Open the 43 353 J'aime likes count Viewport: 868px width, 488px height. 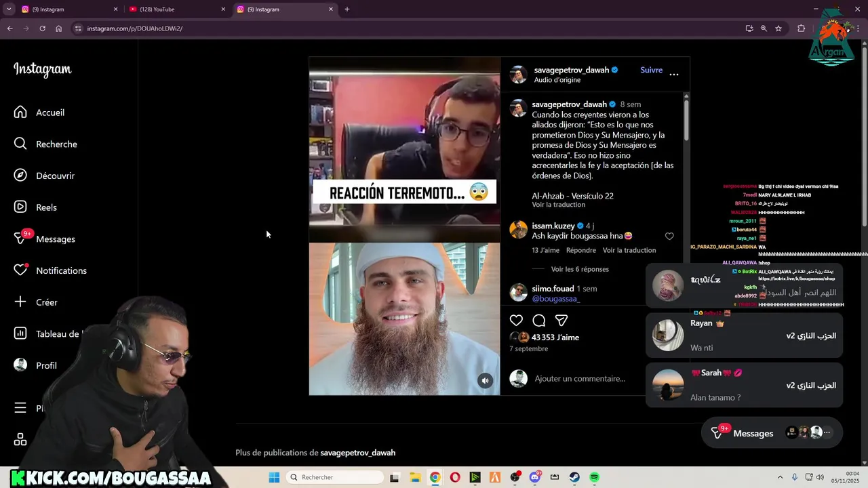pos(555,338)
